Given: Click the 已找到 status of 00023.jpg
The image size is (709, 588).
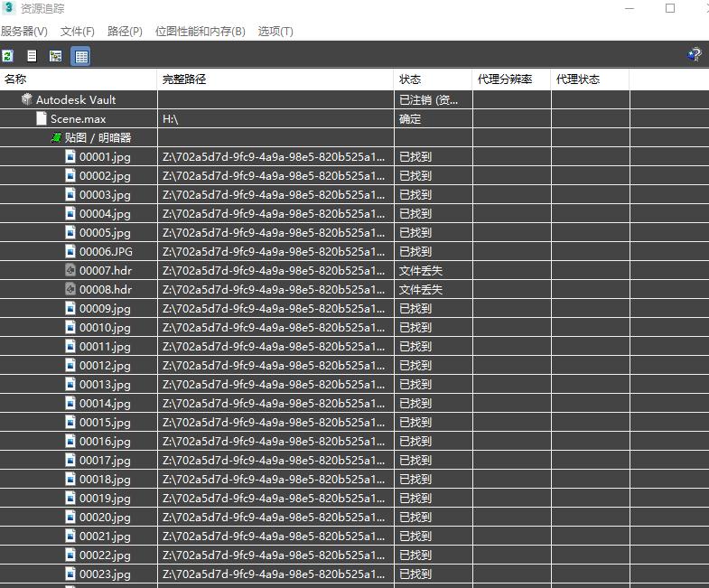Looking at the screenshot, I should coord(434,574).
